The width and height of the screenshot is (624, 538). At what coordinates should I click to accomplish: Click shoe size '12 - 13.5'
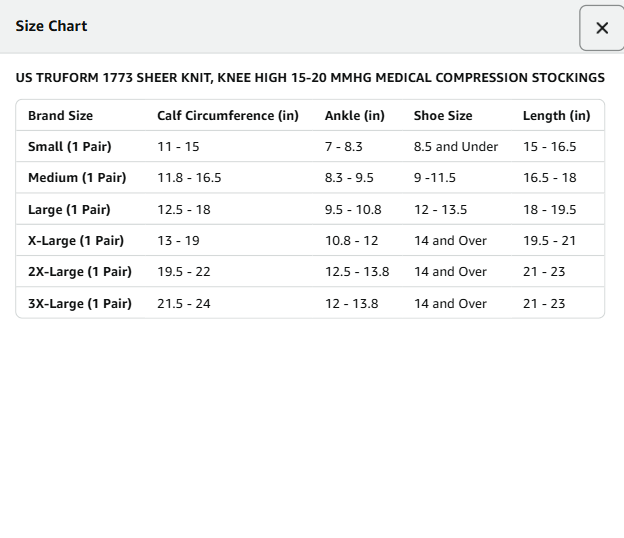(x=441, y=210)
